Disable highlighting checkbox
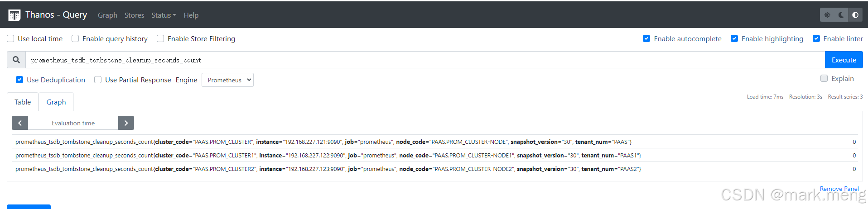 point(734,38)
